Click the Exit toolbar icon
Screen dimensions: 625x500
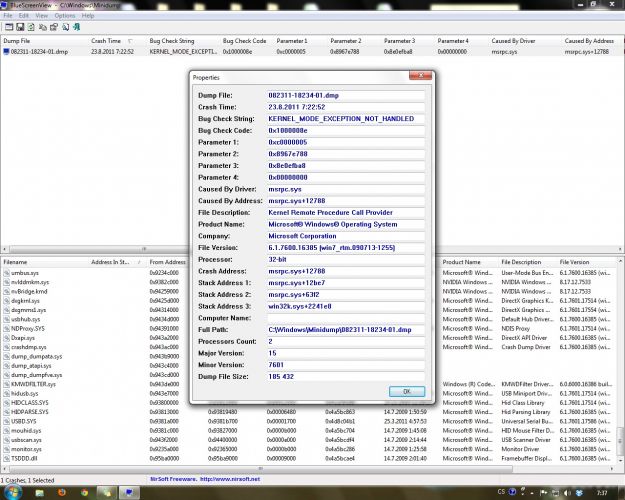point(77,27)
